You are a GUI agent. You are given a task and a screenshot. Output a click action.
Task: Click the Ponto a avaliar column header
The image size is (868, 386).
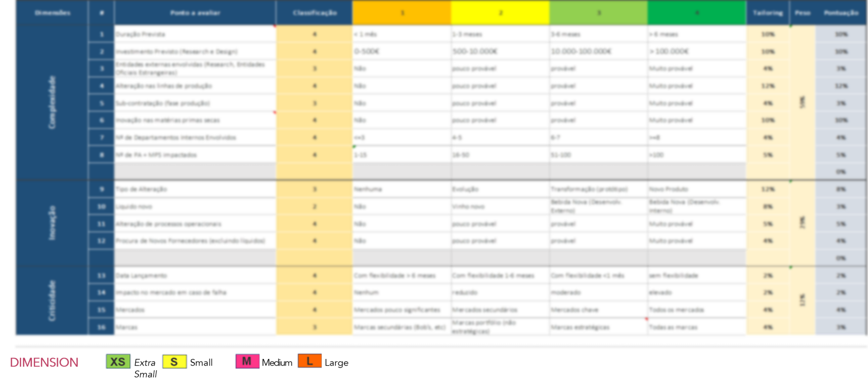tap(195, 13)
